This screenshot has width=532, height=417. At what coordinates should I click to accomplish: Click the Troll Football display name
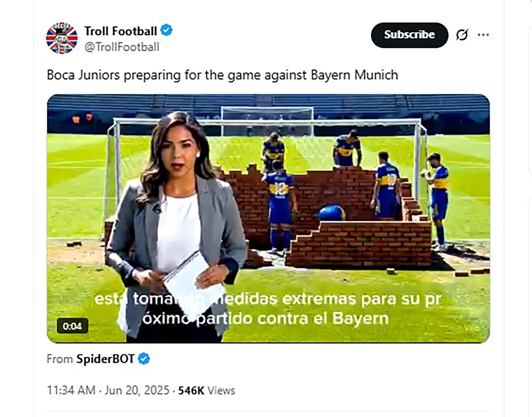(x=121, y=31)
